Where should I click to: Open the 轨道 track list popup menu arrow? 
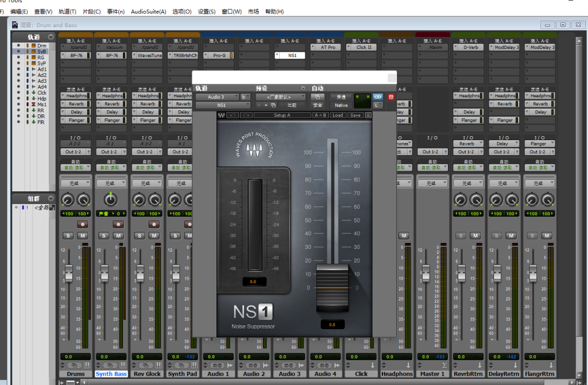click(51, 37)
